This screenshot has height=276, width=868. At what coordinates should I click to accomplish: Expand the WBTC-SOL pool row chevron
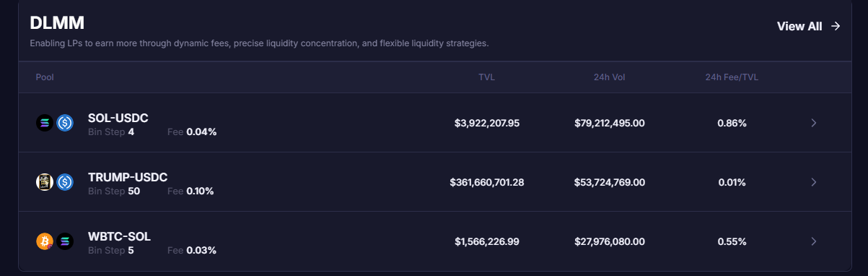(814, 241)
